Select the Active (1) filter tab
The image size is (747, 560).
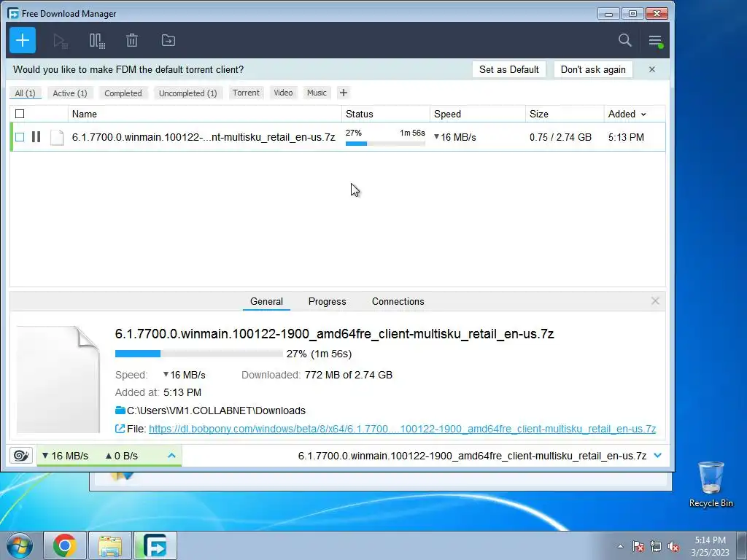coord(70,93)
